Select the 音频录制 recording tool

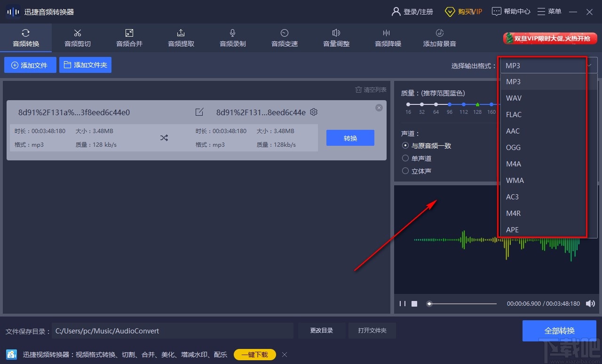[x=232, y=38]
